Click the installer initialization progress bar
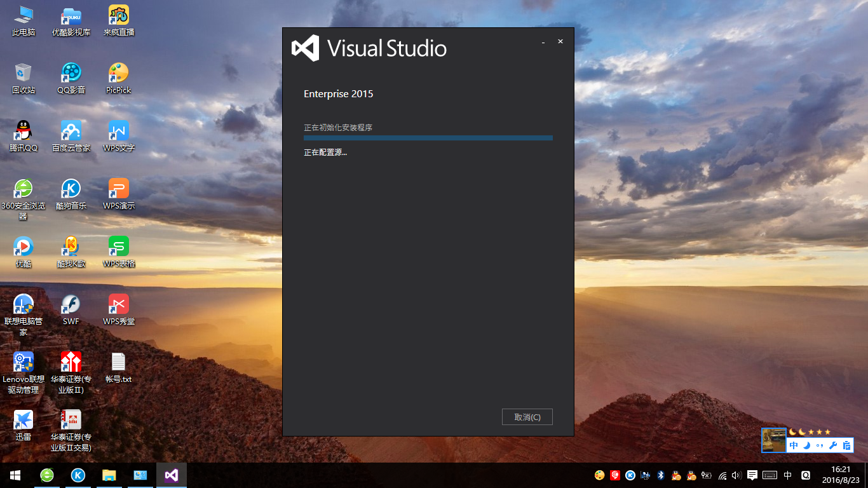868x488 pixels. 428,137
